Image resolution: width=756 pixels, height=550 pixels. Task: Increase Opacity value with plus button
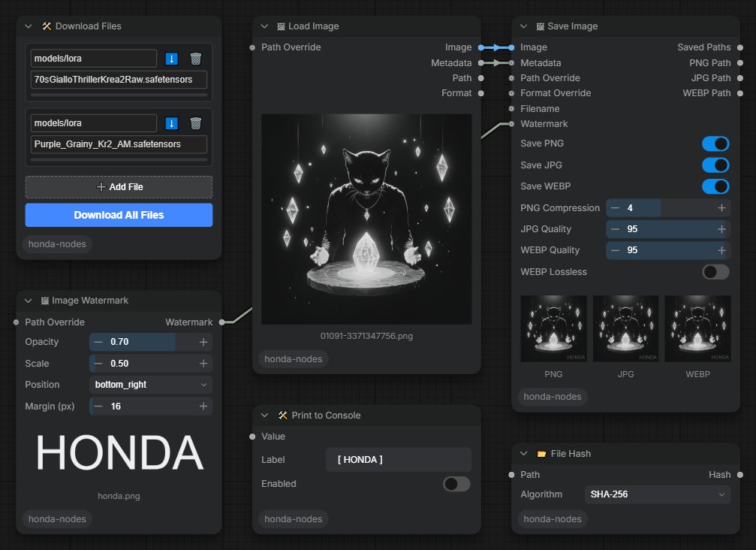pos(203,342)
